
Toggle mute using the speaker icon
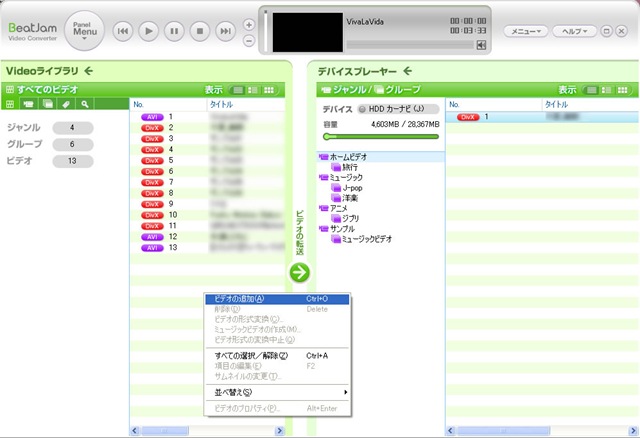(x=481, y=45)
